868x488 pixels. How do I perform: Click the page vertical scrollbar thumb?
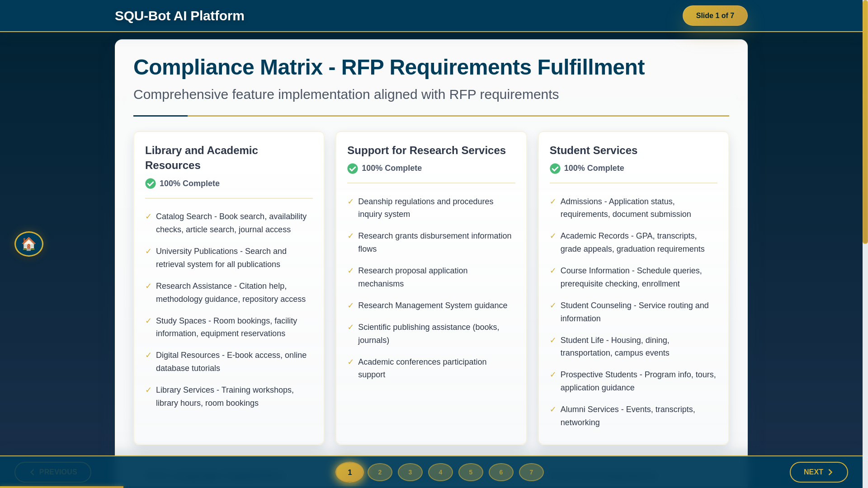click(865, 122)
